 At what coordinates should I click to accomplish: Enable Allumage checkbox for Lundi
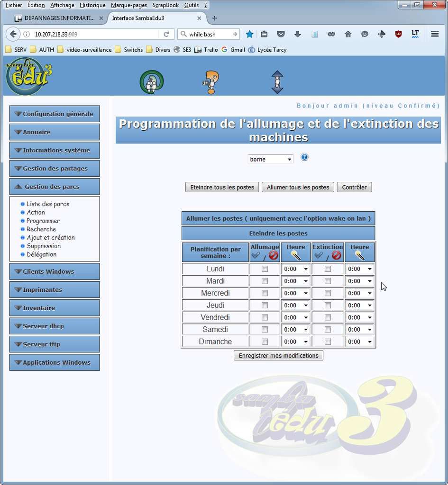tap(265, 269)
